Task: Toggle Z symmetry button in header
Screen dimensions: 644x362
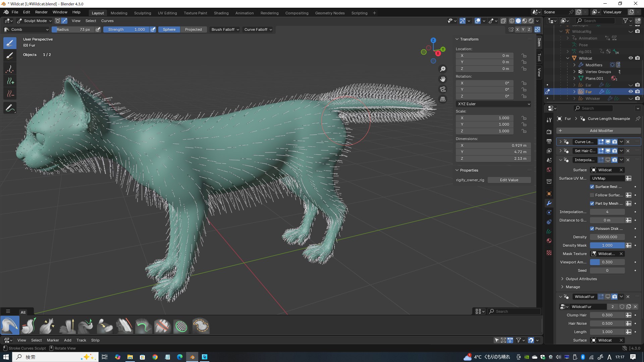Action: click(529, 29)
